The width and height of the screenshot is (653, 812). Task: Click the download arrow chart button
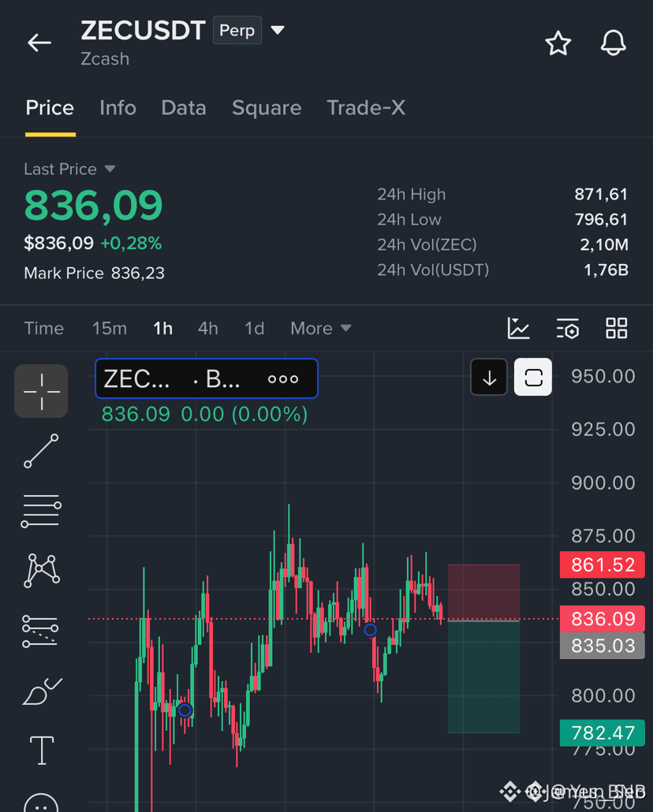click(x=489, y=377)
